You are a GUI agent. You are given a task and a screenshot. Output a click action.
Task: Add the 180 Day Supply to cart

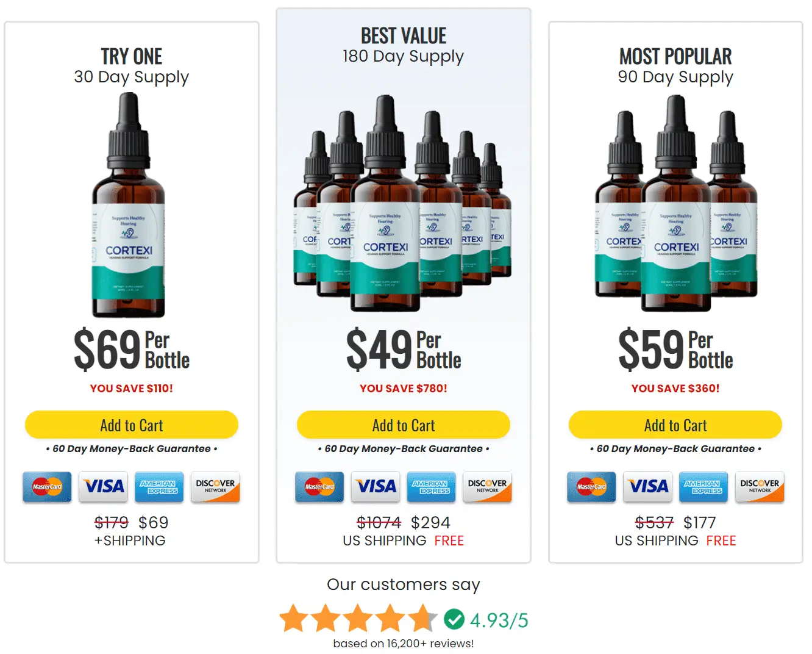click(x=404, y=425)
